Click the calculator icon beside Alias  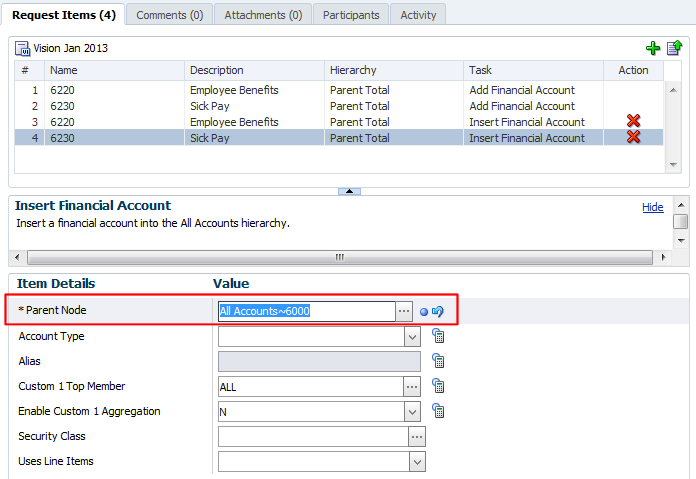pyautogui.click(x=438, y=361)
